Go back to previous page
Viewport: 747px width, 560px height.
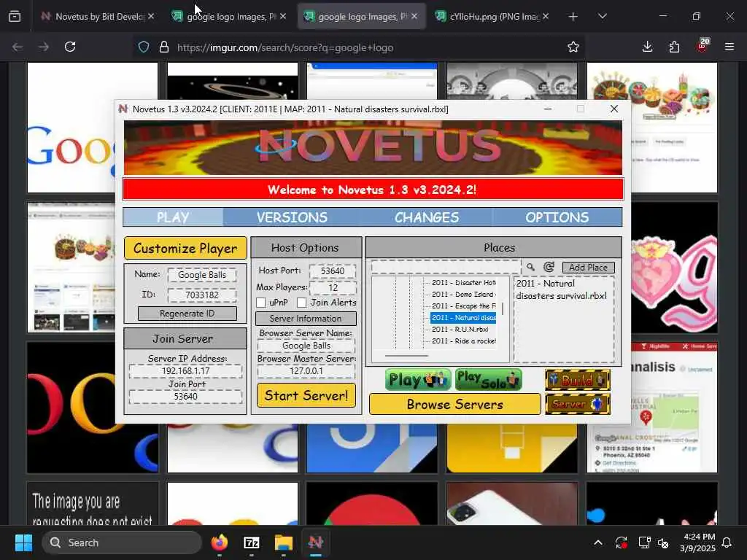click(x=18, y=47)
